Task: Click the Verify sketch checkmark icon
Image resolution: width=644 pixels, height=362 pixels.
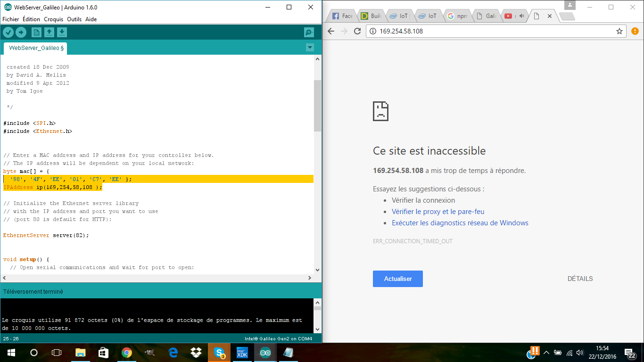Action: [x=8, y=32]
